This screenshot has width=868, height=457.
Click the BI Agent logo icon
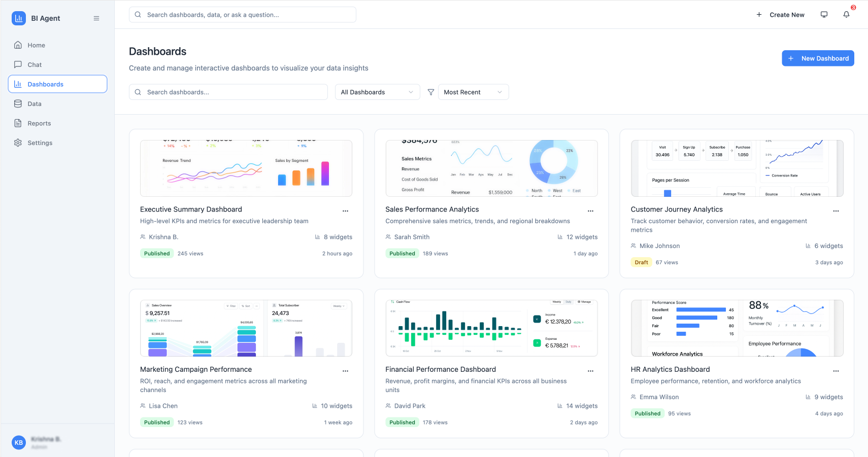[x=19, y=18]
